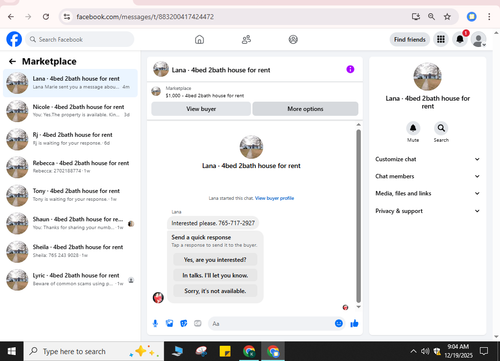Viewport: 500px width, 361px height.
Task: Open the apps menu grid icon
Action: click(441, 39)
